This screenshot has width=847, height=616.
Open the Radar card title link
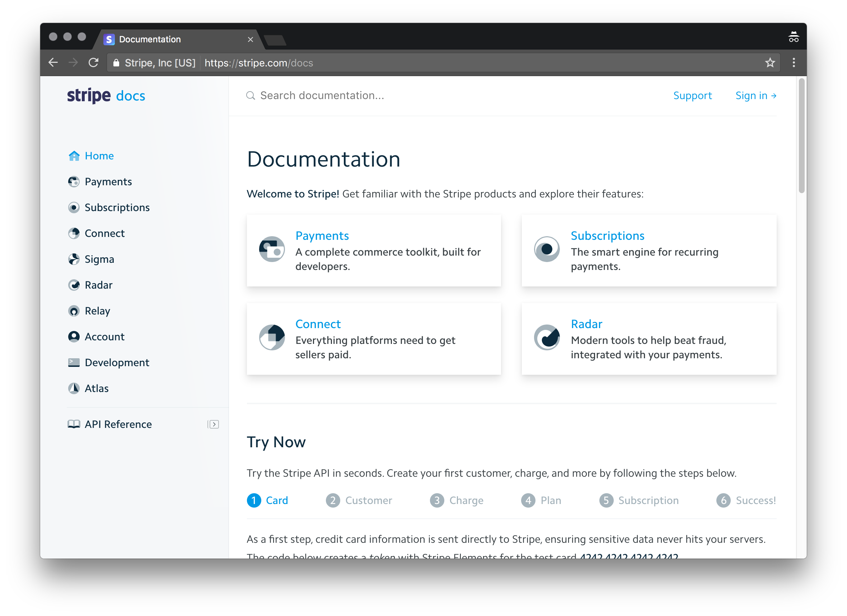click(587, 324)
